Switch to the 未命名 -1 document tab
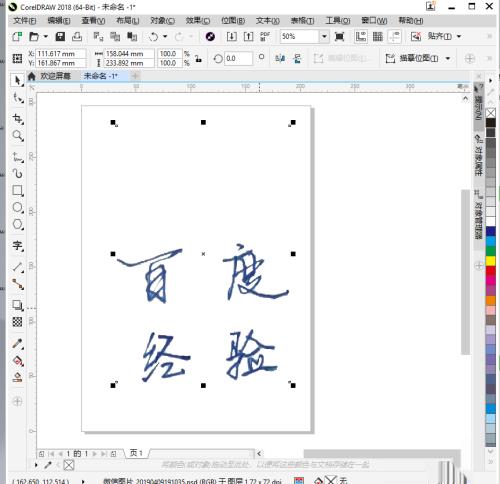Screen dimensions: 500x484 pyautogui.click(x=100, y=76)
